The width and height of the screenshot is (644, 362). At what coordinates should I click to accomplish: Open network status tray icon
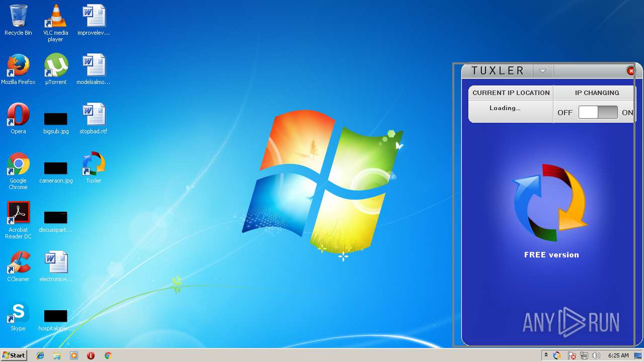(x=584, y=355)
